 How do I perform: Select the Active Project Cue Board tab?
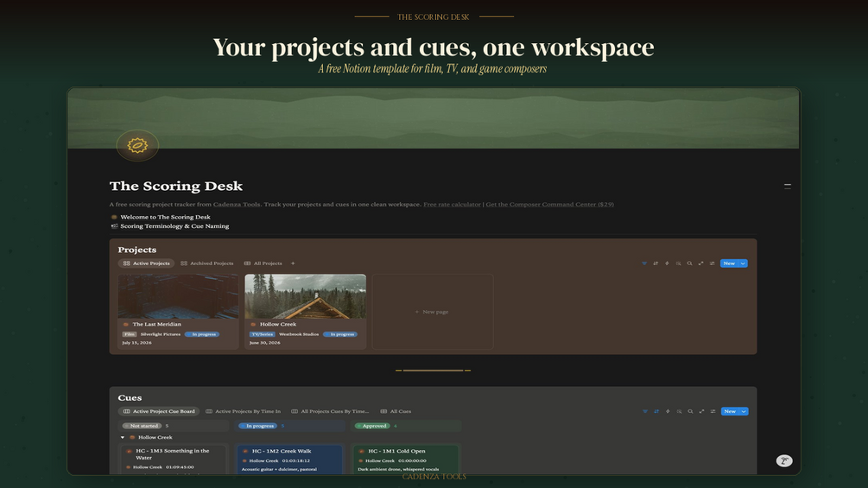pyautogui.click(x=159, y=411)
